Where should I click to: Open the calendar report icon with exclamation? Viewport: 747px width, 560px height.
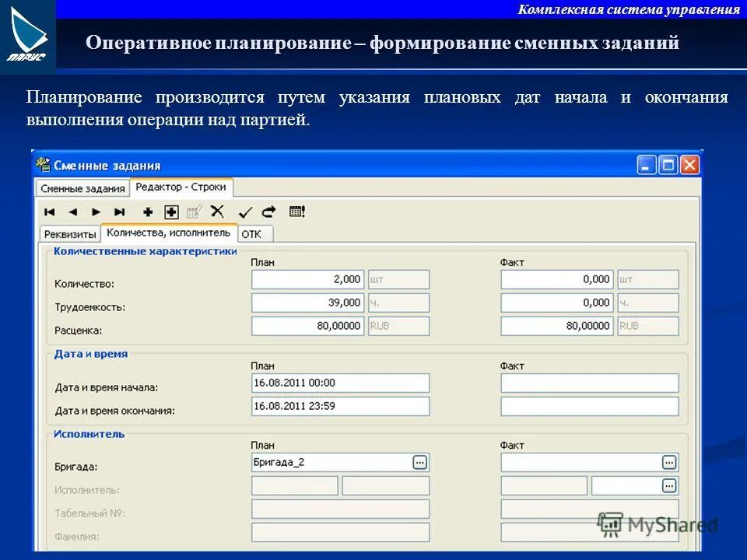[x=297, y=211]
